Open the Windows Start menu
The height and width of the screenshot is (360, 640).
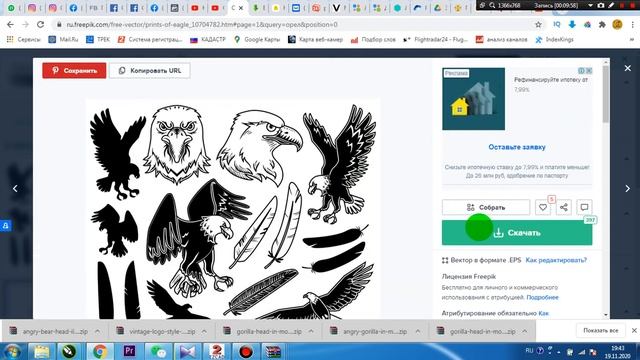(x=12, y=351)
